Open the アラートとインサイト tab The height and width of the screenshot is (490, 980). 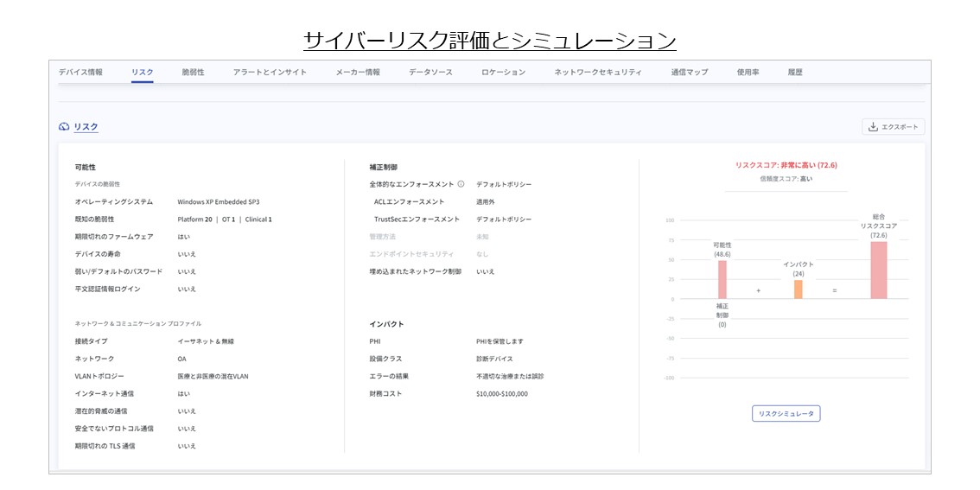click(270, 73)
